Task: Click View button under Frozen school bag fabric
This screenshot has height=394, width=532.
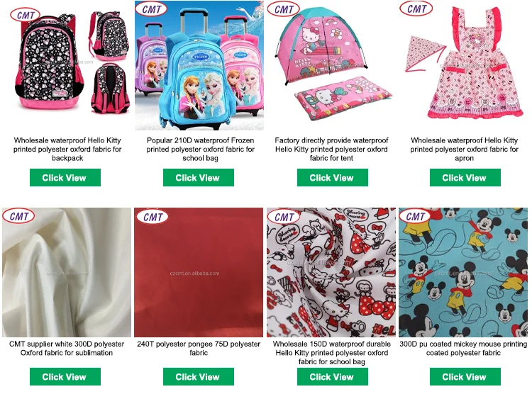Action: point(198,177)
